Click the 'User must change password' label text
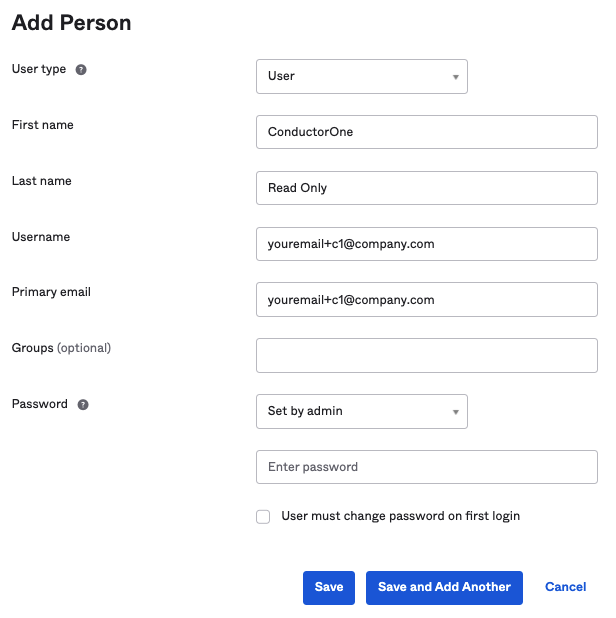 coord(400,516)
